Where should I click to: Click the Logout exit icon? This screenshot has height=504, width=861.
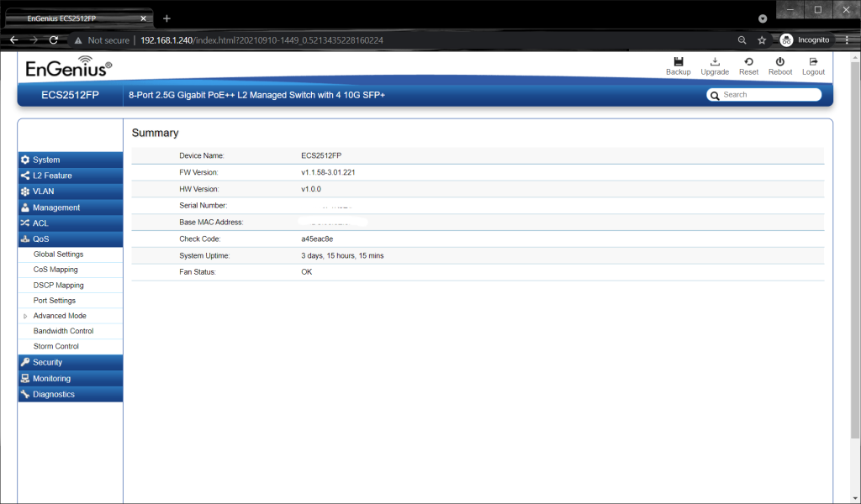813,61
